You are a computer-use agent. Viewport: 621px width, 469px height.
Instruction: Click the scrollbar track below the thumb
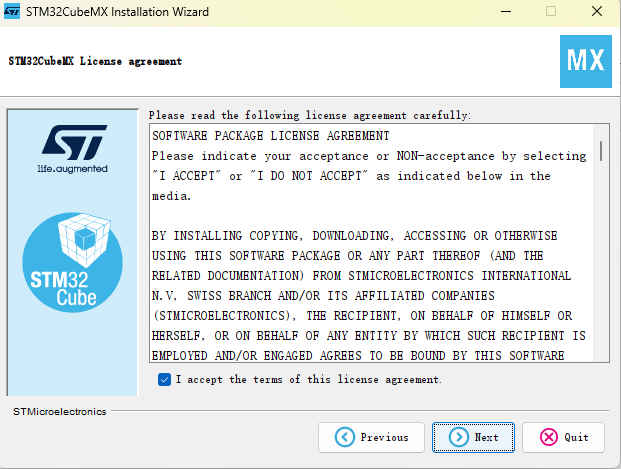[601, 261]
